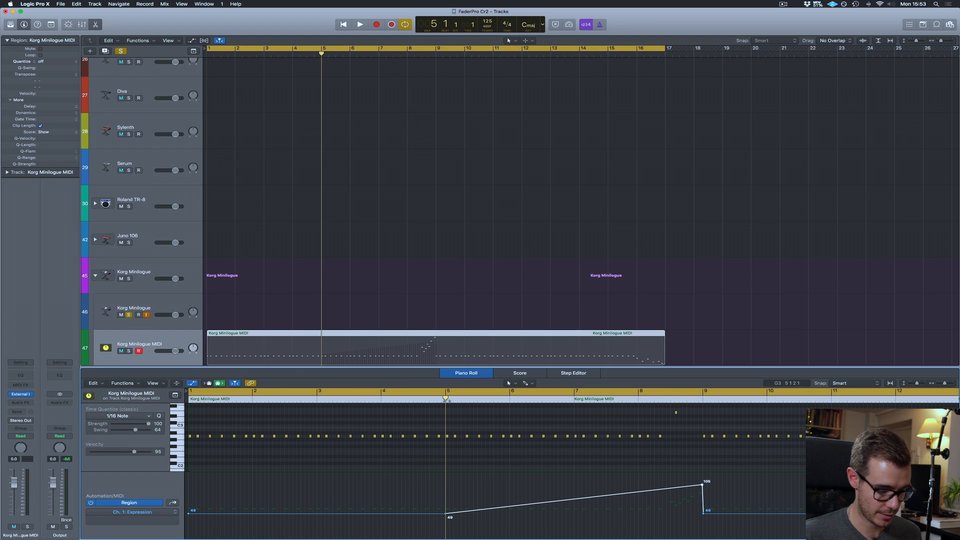Open the Drag No Overlap dropdown
Screen dimensions: 960x540
click(x=835, y=40)
